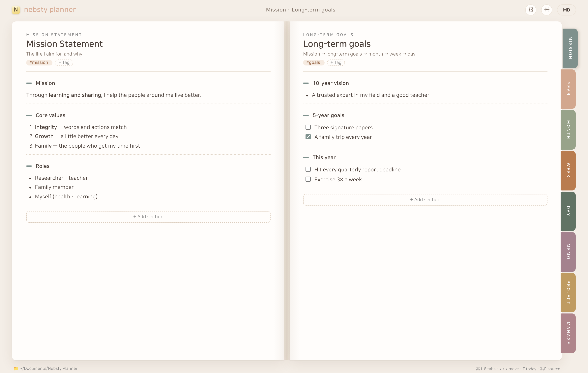Open the Manage tab
This screenshot has height=373, width=588.
click(568, 333)
